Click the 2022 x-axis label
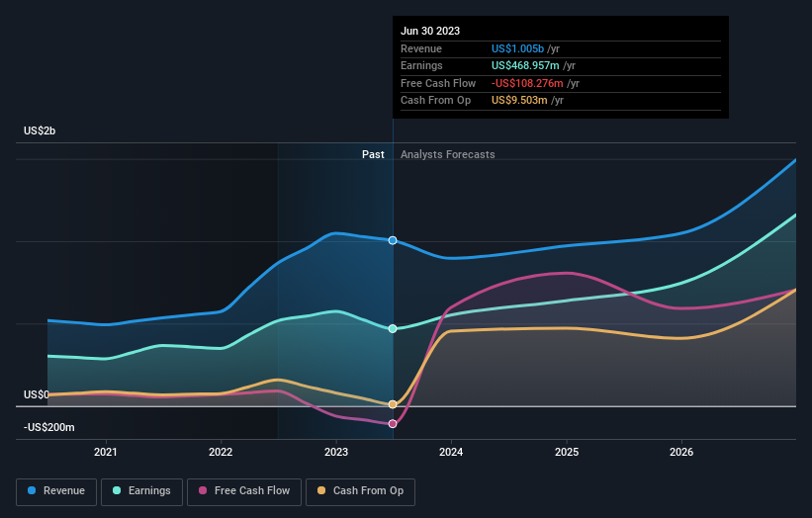Screen dimensions: 812x518 pyautogui.click(x=221, y=452)
